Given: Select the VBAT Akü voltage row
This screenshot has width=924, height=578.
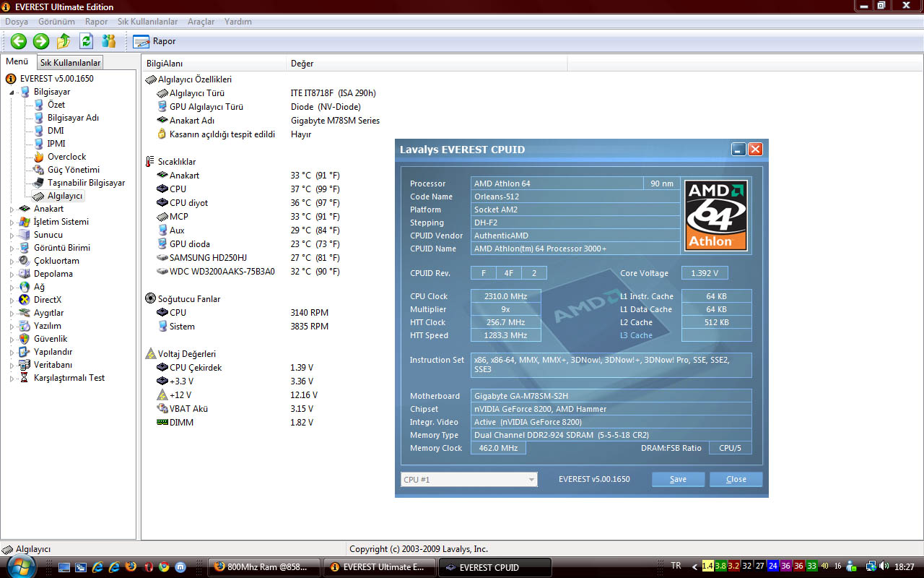Looking at the screenshot, I should click(235, 409).
